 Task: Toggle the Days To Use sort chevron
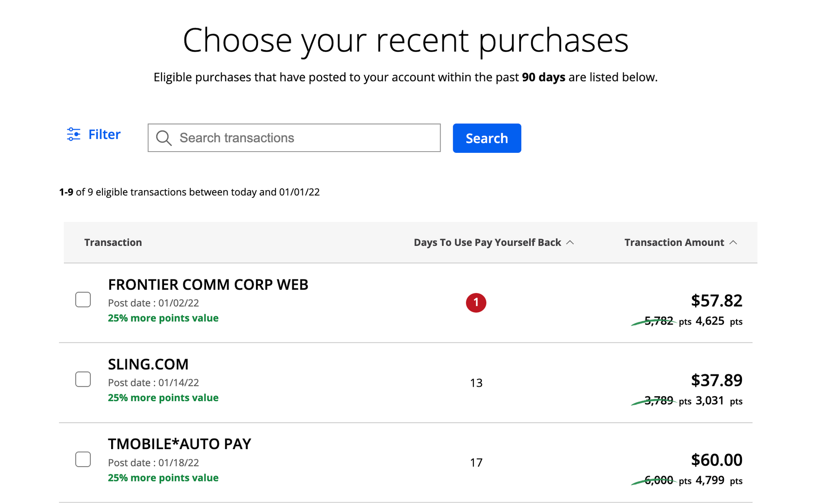(x=571, y=242)
